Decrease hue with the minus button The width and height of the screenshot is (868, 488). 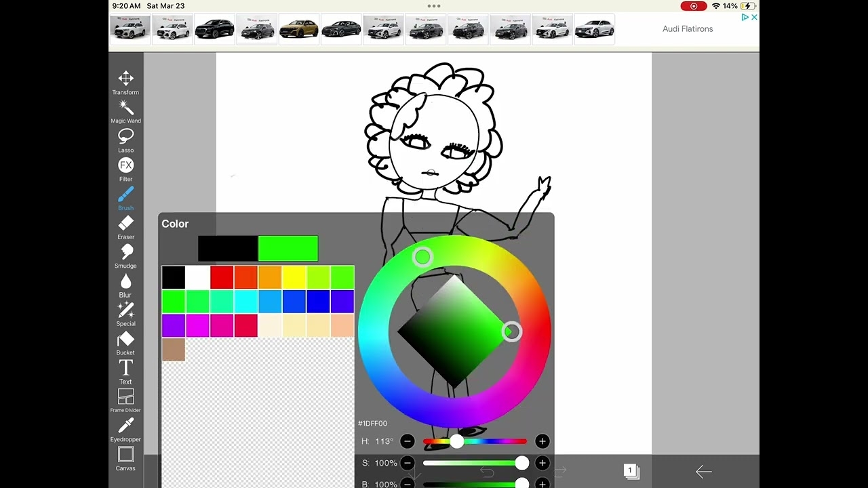(407, 441)
